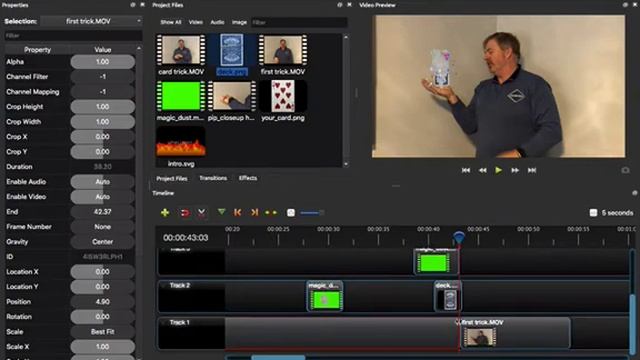Screen dimensions: 640x360
Task: Jump to the next marker
Action: pyautogui.click(x=254, y=212)
